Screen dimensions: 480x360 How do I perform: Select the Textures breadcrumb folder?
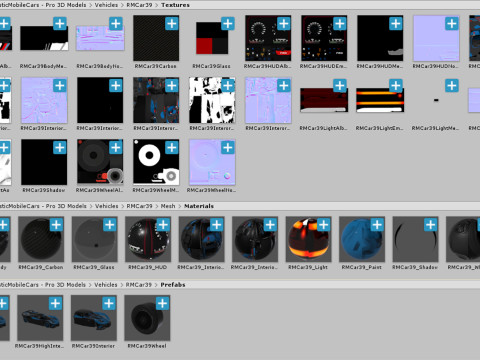(175, 5)
